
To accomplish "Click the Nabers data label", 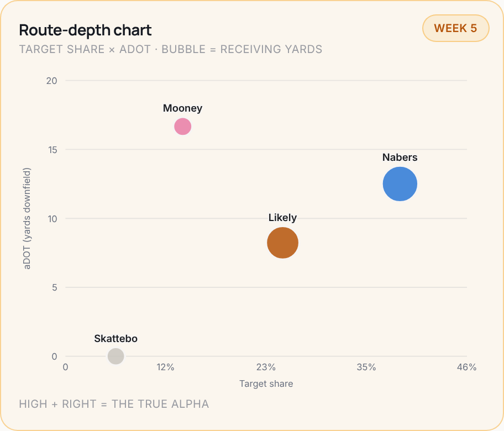I will point(400,157).
